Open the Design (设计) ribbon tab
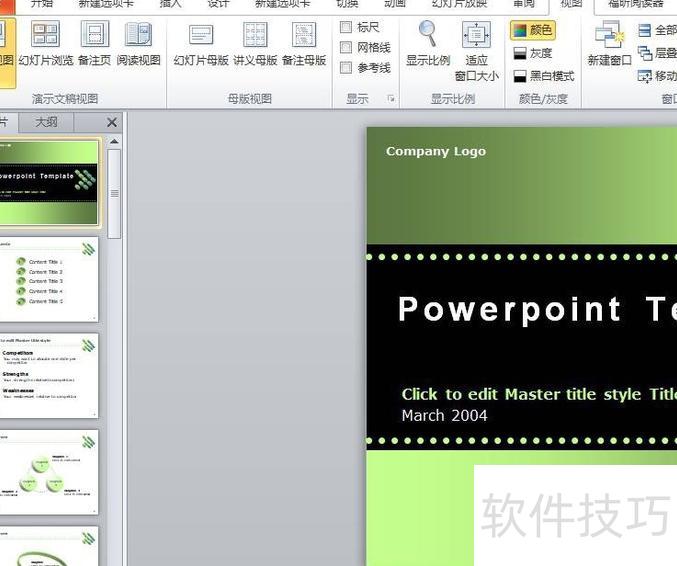This screenshot has height=566, width=677. (218, 4)
